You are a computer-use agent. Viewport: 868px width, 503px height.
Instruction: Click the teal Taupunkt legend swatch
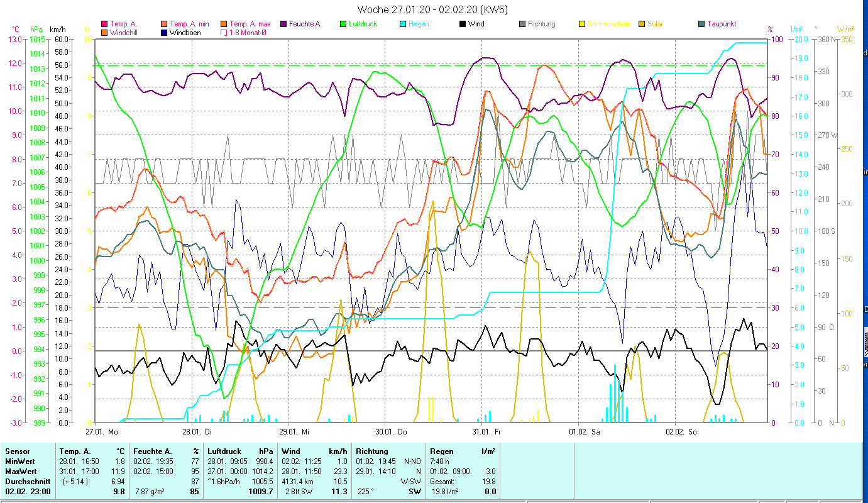click(701, 24)
